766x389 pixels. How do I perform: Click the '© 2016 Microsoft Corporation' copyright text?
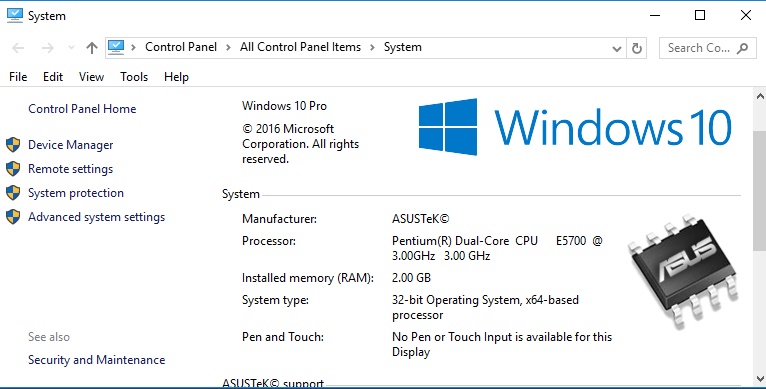[x=300, y=144]
